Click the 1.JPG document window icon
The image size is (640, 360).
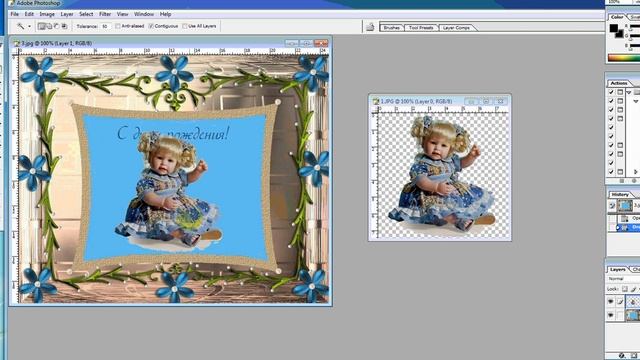click(376, 101)
